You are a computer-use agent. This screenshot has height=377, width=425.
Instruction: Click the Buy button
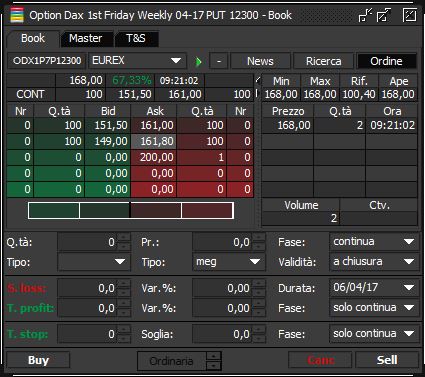(x=38, y=360)
